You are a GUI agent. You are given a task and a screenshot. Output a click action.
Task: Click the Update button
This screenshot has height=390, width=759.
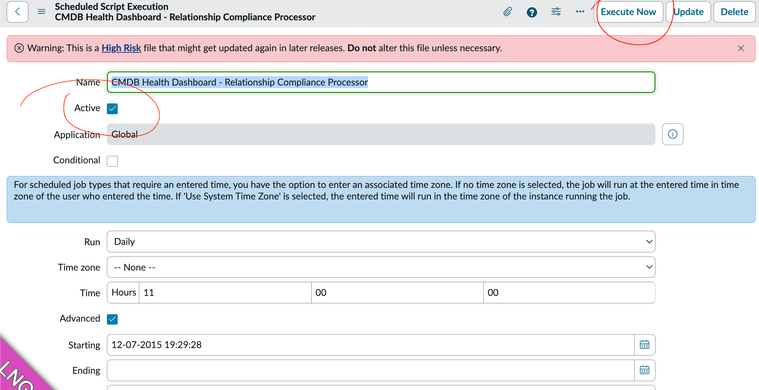point(688,12)
